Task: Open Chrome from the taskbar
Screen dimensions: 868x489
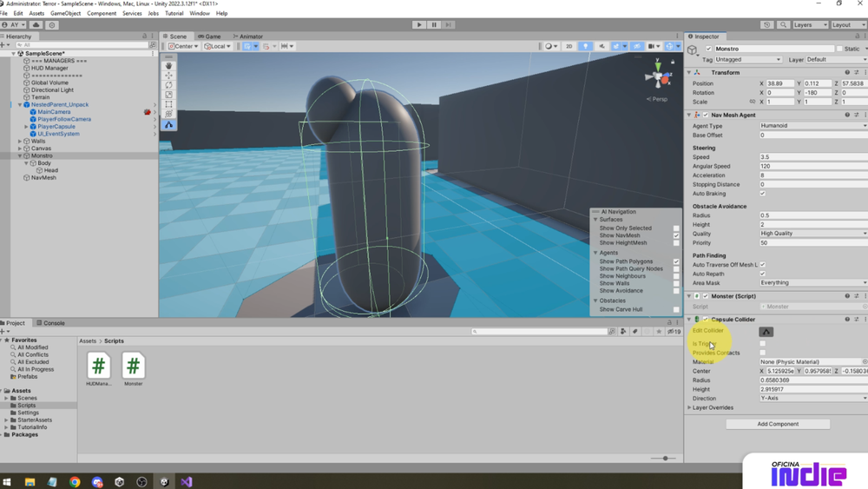Action: pyautogui.click(x=75, y=482)
